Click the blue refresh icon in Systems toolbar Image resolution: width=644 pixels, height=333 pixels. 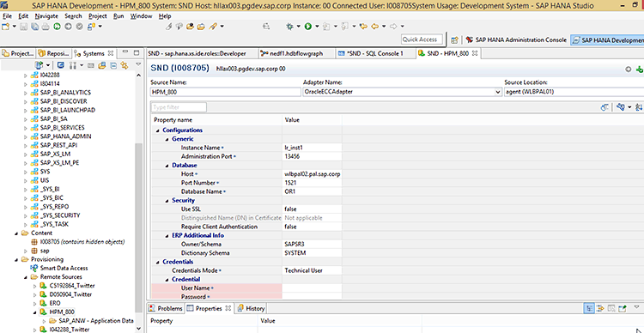(x=60, y=65)
